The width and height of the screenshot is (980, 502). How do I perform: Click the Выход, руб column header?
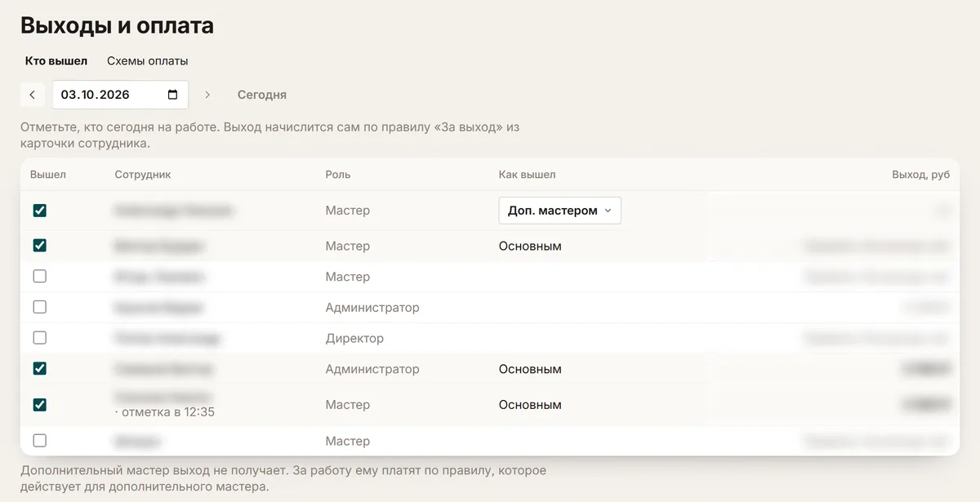921,175
